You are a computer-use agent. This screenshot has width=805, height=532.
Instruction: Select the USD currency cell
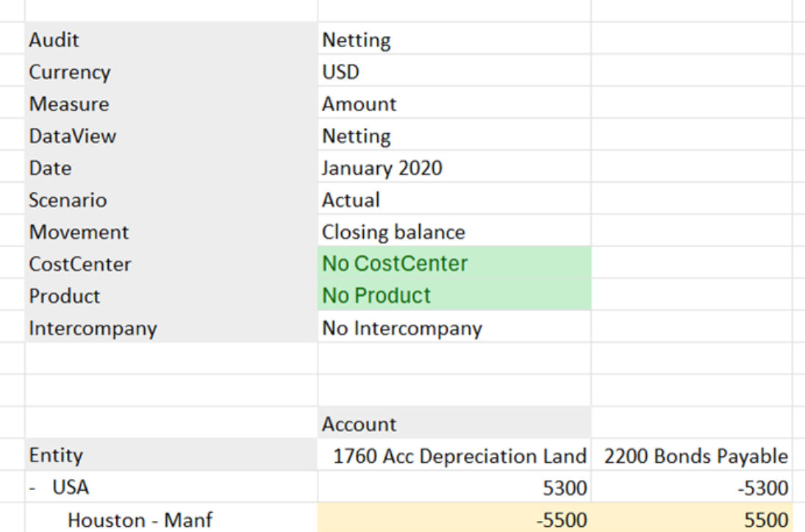pyautogui.click(x=454, y=71)
